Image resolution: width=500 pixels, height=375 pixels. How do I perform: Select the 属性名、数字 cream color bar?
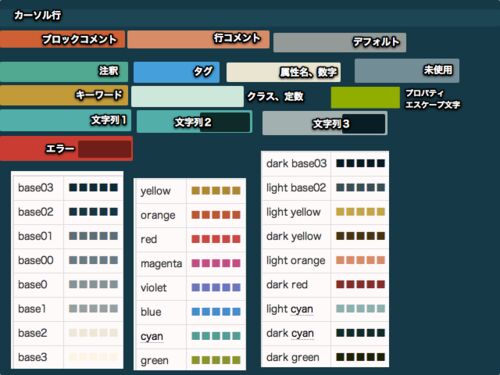coord(283,72)
